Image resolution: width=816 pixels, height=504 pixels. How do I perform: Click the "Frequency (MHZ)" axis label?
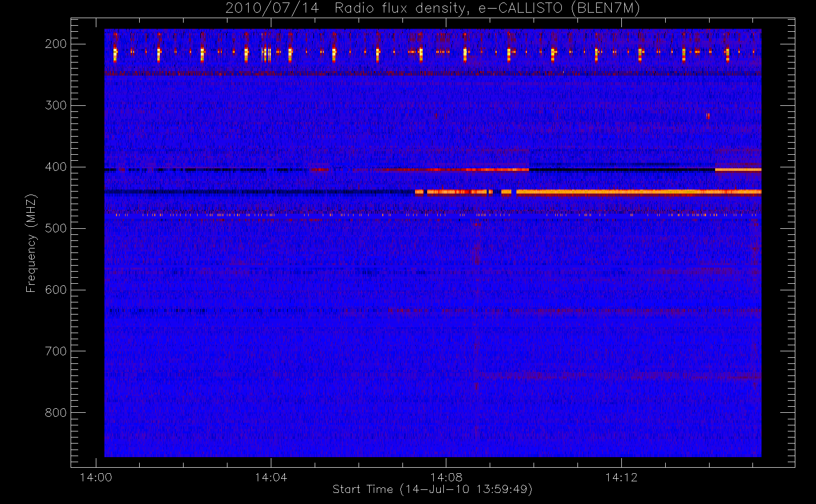[x=31, y=243]
